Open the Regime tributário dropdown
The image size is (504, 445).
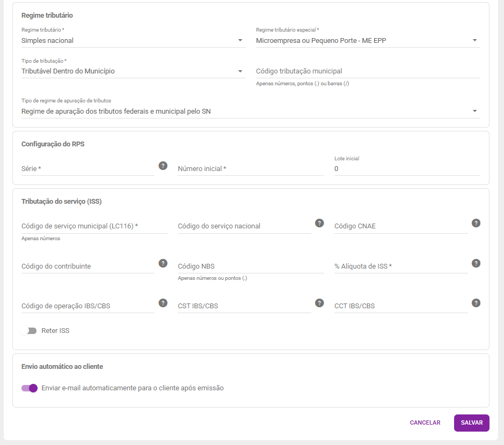[x=134, y=40]
